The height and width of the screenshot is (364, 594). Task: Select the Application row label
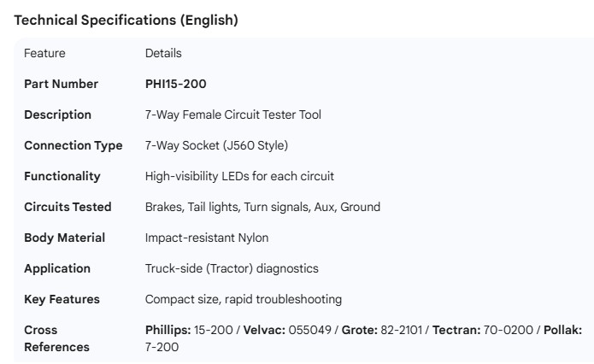[56, 268]
